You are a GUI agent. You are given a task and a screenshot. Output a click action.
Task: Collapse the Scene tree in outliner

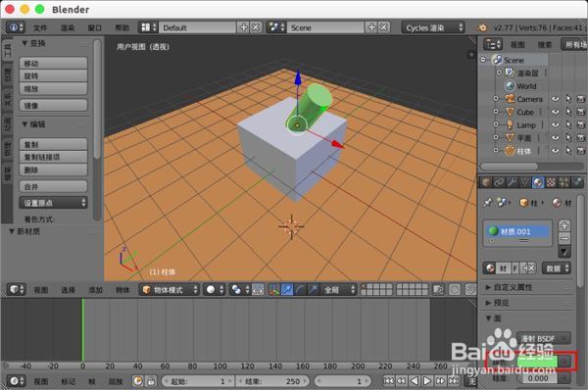click(x=483, y=60)
